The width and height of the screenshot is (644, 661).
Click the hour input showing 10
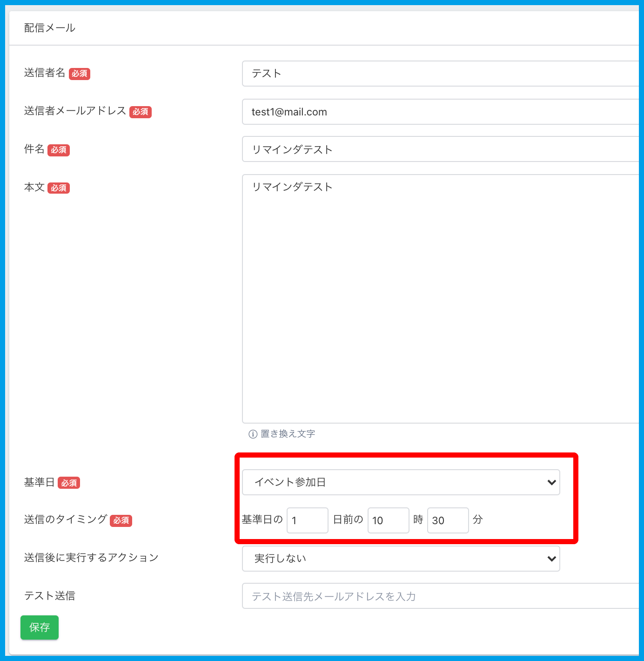click(388, 520)
